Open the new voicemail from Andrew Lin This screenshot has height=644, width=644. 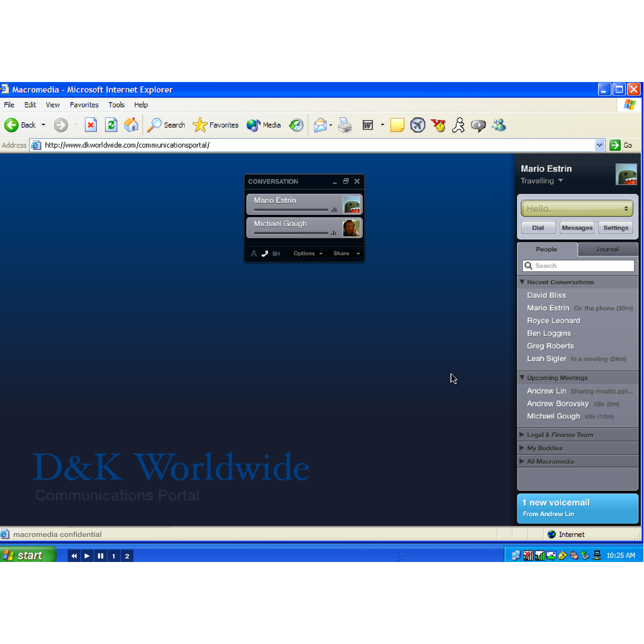577,508
